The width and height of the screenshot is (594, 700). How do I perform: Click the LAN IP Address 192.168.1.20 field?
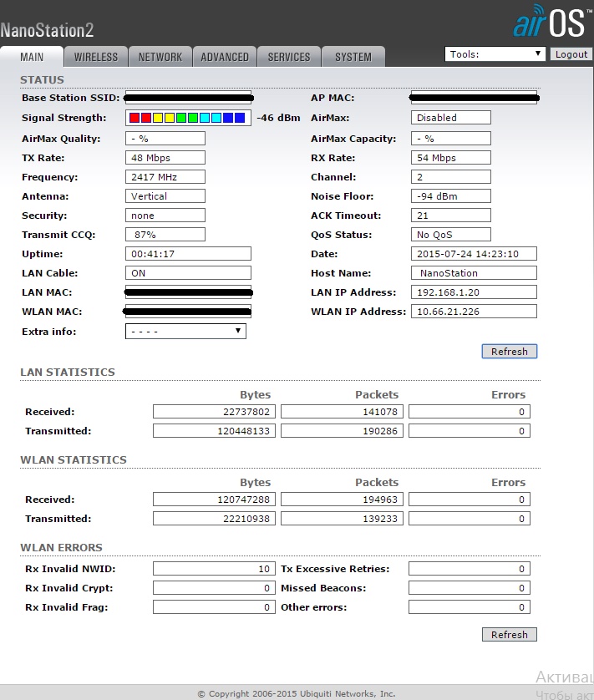click(x=474, y=292)
